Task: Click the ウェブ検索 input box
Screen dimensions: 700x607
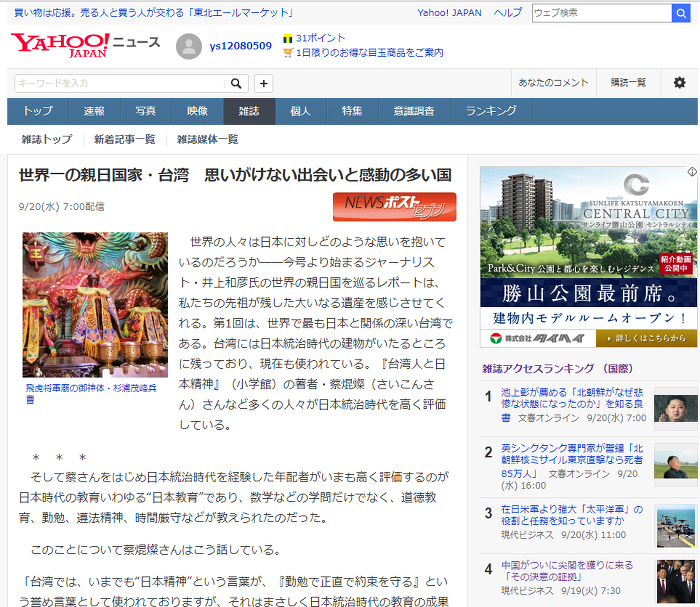Action: (602, 13)
